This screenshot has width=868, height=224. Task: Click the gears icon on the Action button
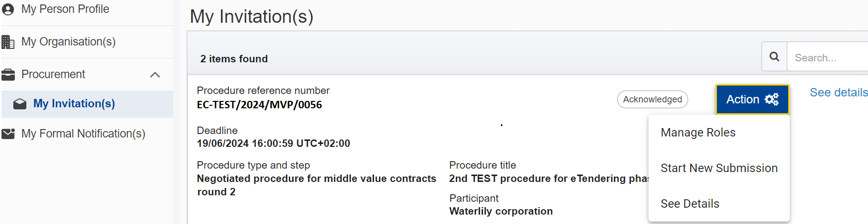(771, 99)
